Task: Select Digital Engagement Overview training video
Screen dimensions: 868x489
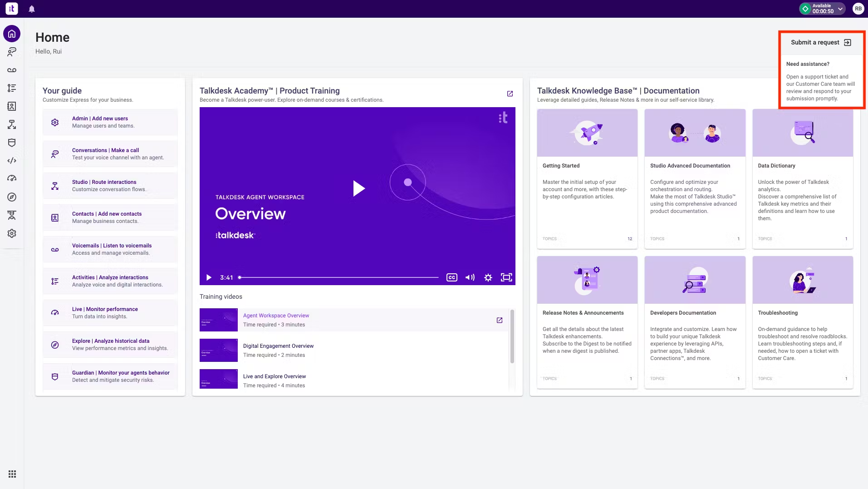Action: coord(354,351)
